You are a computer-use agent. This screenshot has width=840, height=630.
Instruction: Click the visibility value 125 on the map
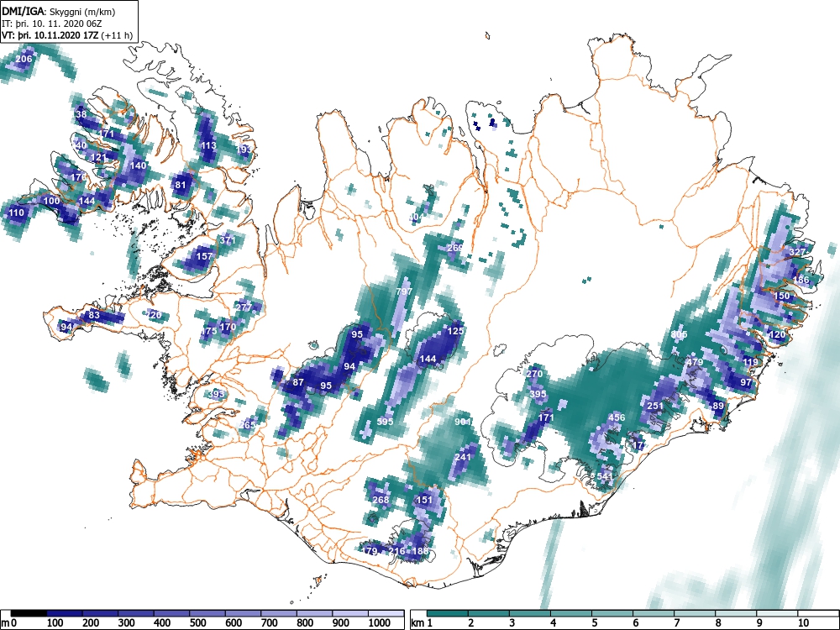coord(455,331)
